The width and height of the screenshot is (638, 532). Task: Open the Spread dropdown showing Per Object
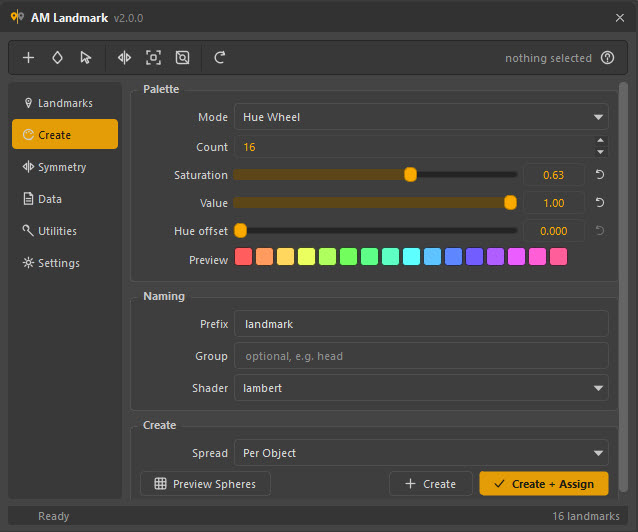(421, 453)
